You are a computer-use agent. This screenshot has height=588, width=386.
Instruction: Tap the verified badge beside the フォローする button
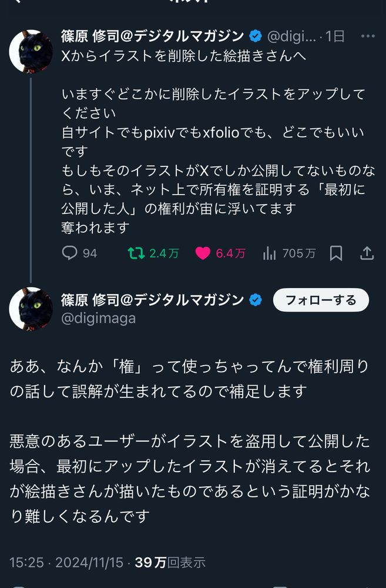(256, 300)
